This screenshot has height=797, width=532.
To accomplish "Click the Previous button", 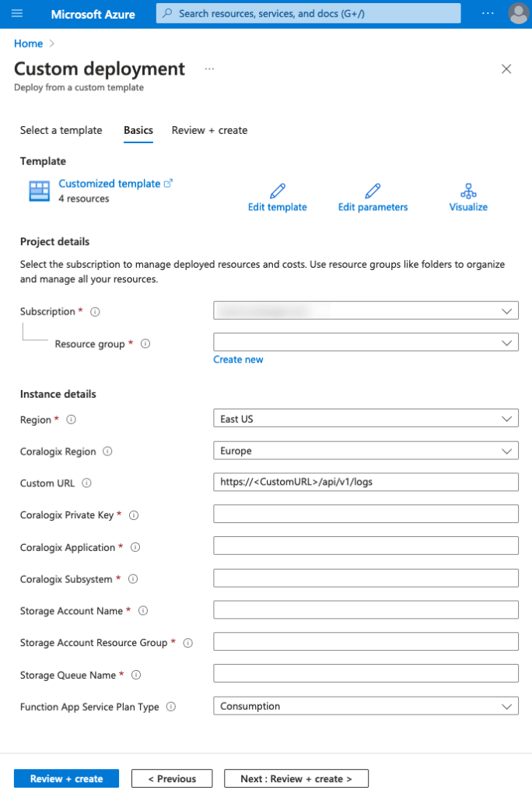I will pos(172,778).
